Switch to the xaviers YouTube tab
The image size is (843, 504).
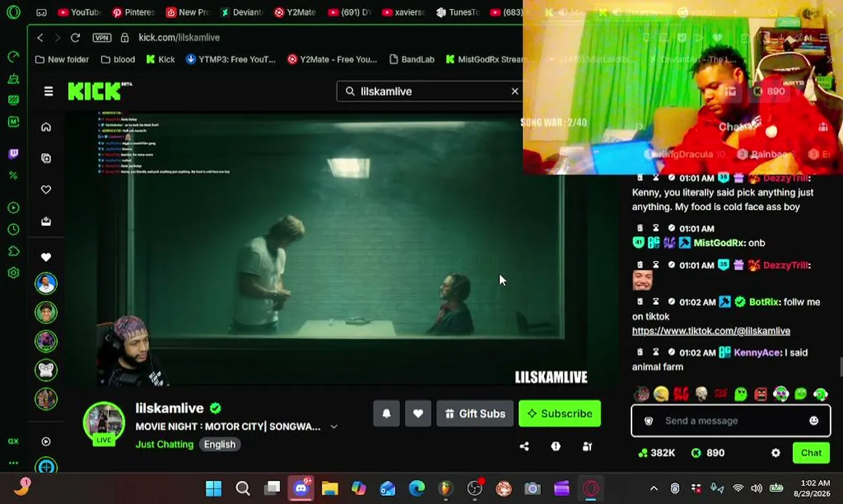404,12
